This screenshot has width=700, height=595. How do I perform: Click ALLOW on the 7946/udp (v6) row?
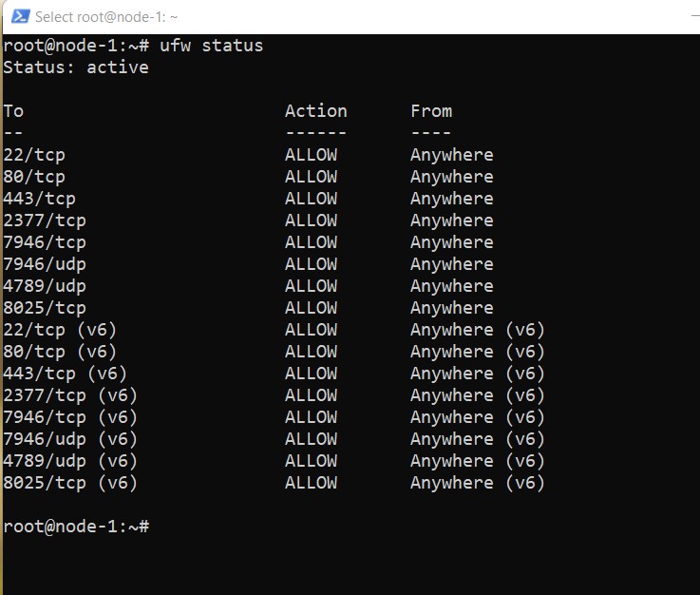click(312, 439)
